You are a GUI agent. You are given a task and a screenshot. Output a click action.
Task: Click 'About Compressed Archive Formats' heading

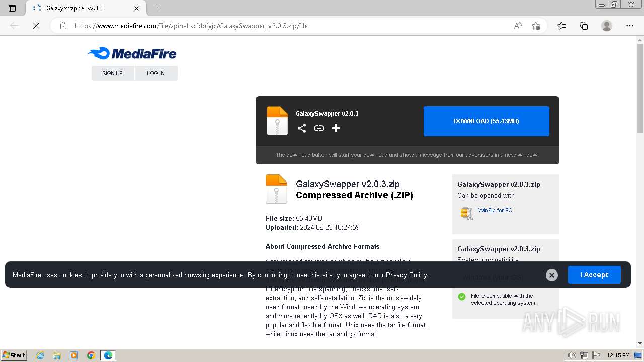323,246
